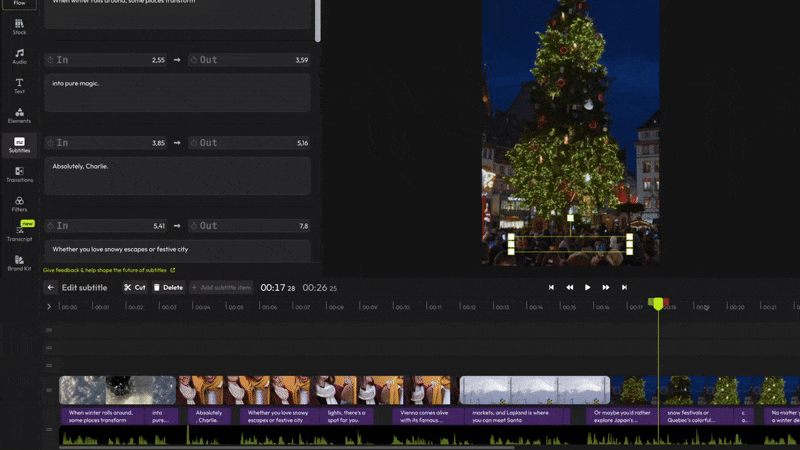
Task: Switch to the Subtitles tab
Action: coord(19,145)
